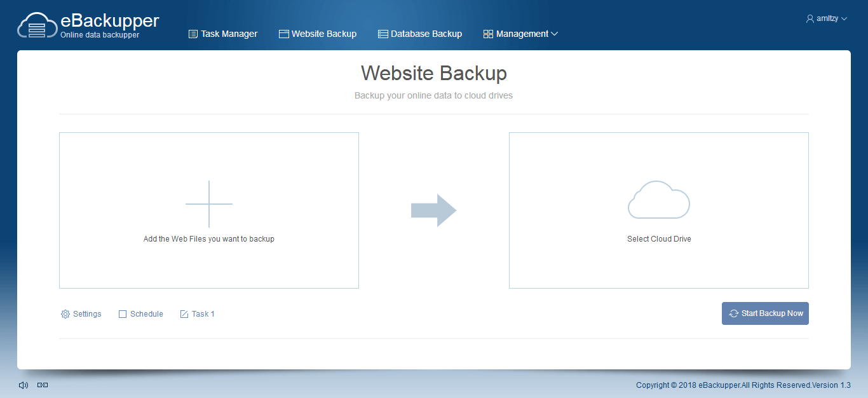Edit the Task 1 name
The height and width of the screenshot is (398, 868).
pyautogui.click(x=197, y=314)
